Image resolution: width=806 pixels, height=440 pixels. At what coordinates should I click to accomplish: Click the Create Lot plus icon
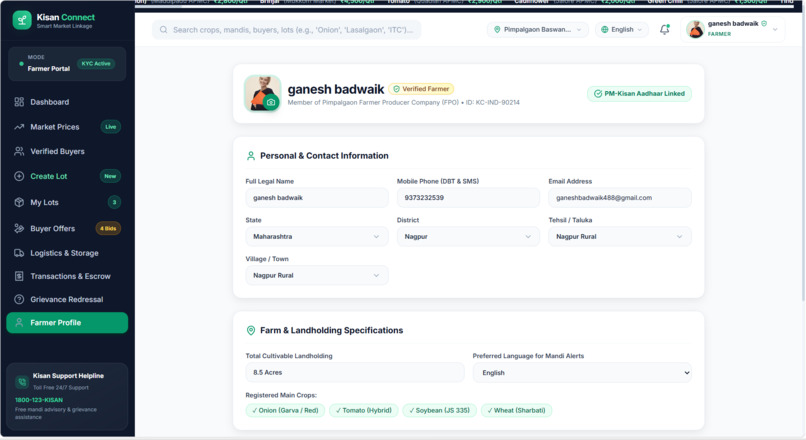pos(19,176)
